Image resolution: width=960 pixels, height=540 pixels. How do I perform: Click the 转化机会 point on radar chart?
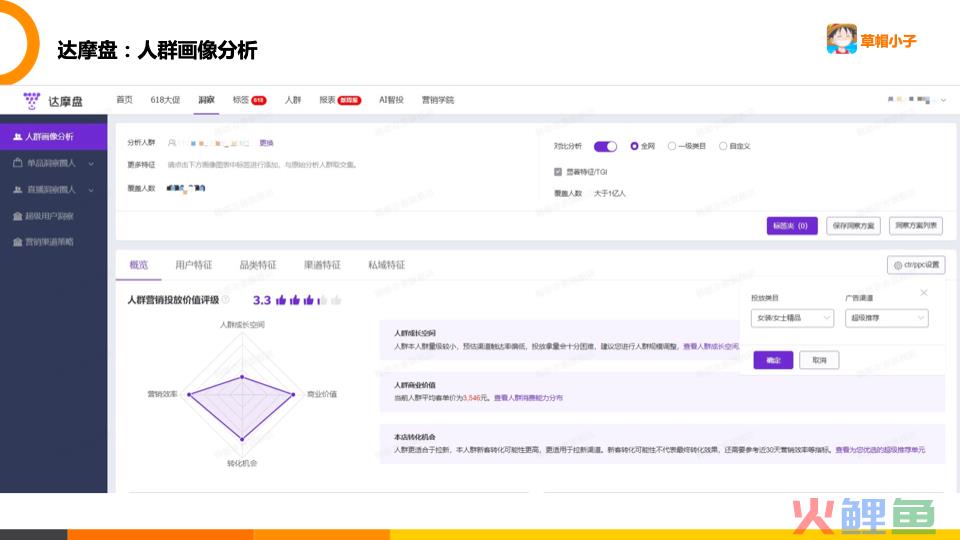coord(242,440)
